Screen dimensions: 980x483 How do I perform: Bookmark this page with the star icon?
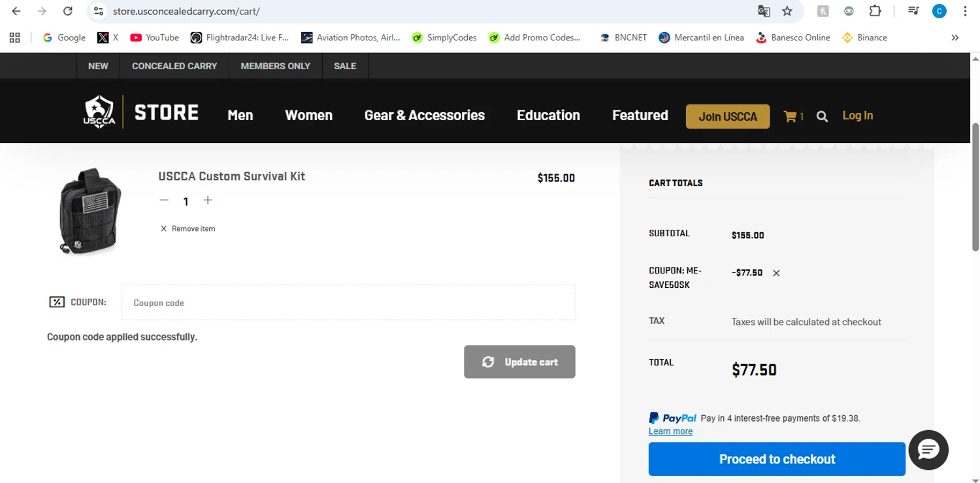pyautogui.click(x=787, y=11)
